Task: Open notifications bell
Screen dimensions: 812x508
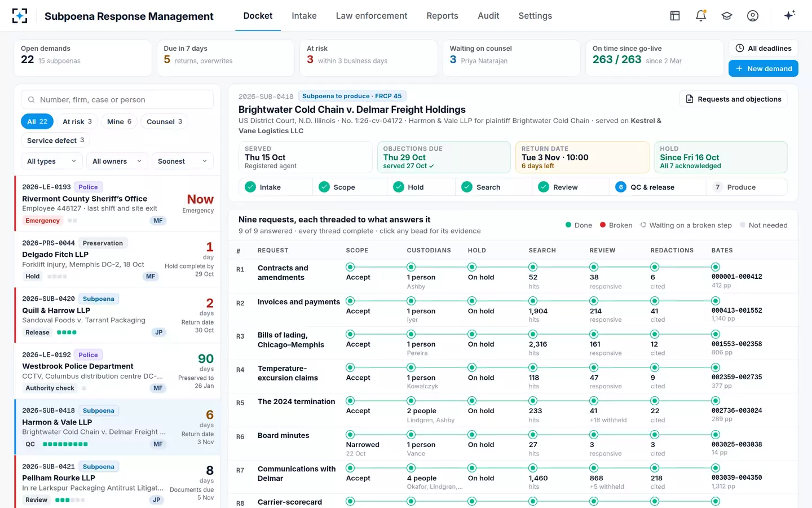Action: (x=701, y=16)
